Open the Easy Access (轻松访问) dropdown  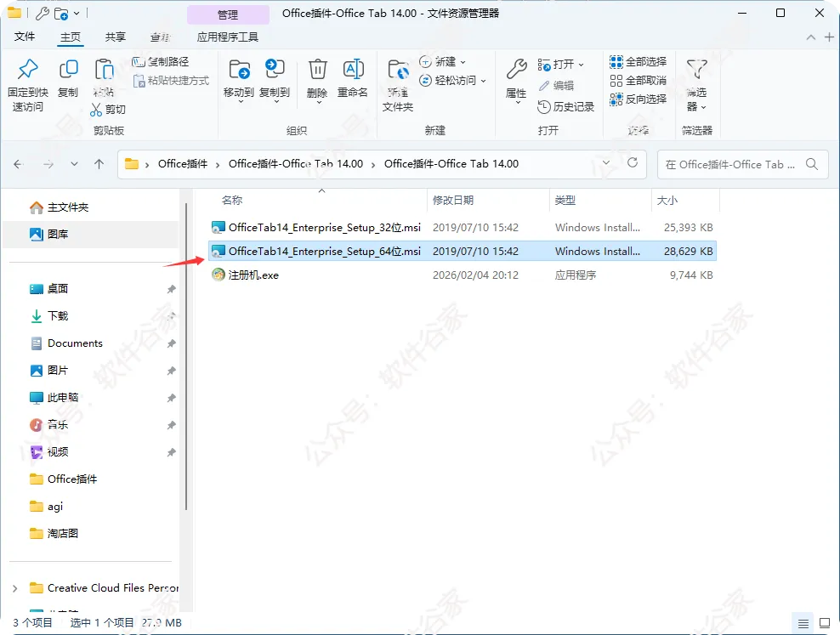[x=452, y=80]
